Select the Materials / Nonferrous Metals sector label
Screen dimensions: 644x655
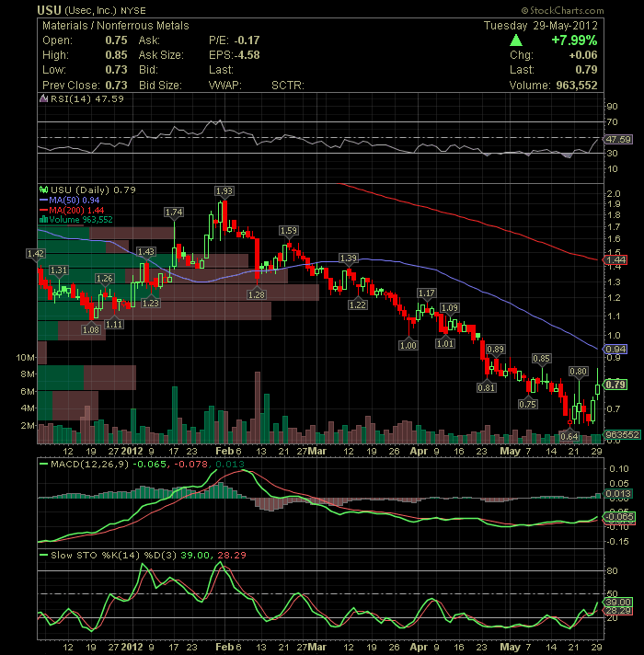point(116,26)
